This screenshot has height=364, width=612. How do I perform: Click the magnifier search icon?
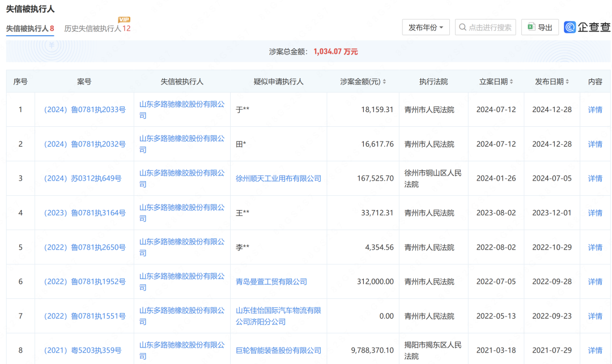(x=462, y=27)
